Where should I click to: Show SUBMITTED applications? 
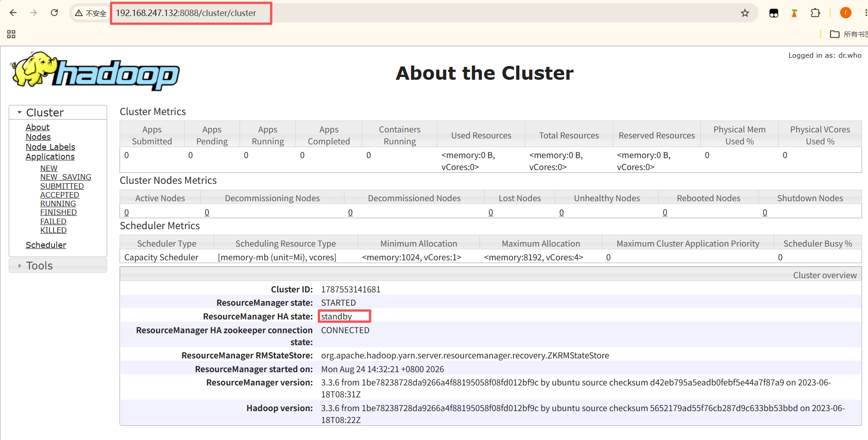(x=62, y=186)
